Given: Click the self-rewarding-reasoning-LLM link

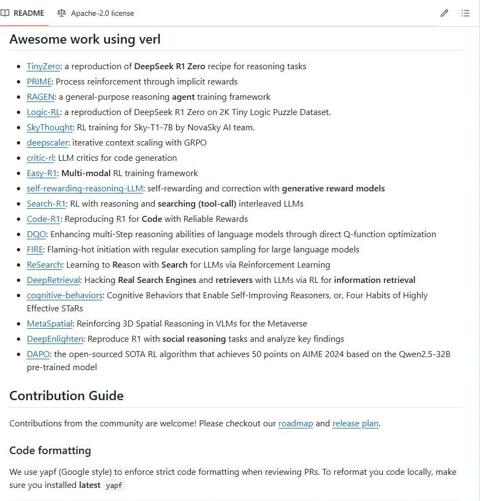Looking at the screenshot, I should pyautogui.click(x=85, y=189).
